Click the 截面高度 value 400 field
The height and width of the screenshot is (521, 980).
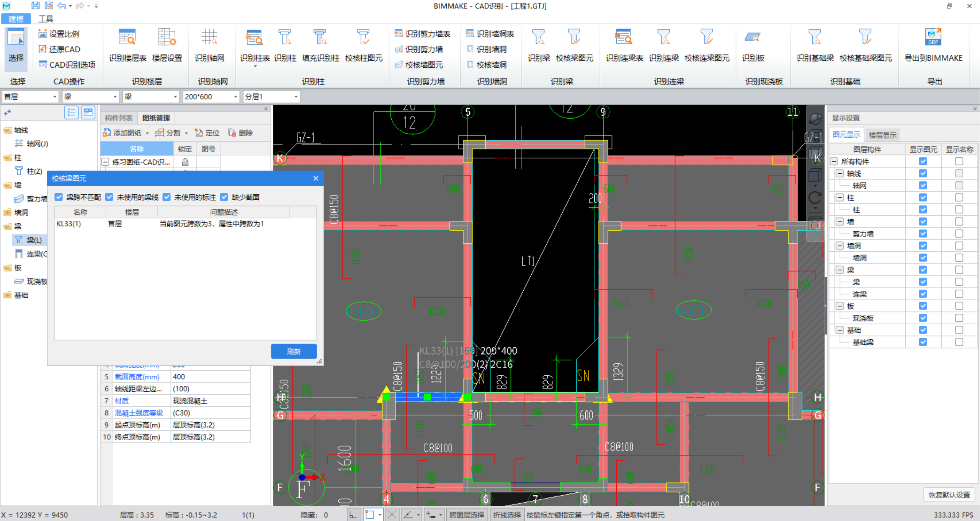[211, 377]
